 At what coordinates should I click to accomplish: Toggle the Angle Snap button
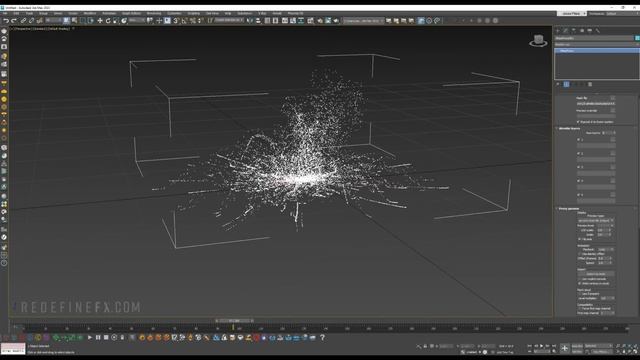[x=184, y=20]
